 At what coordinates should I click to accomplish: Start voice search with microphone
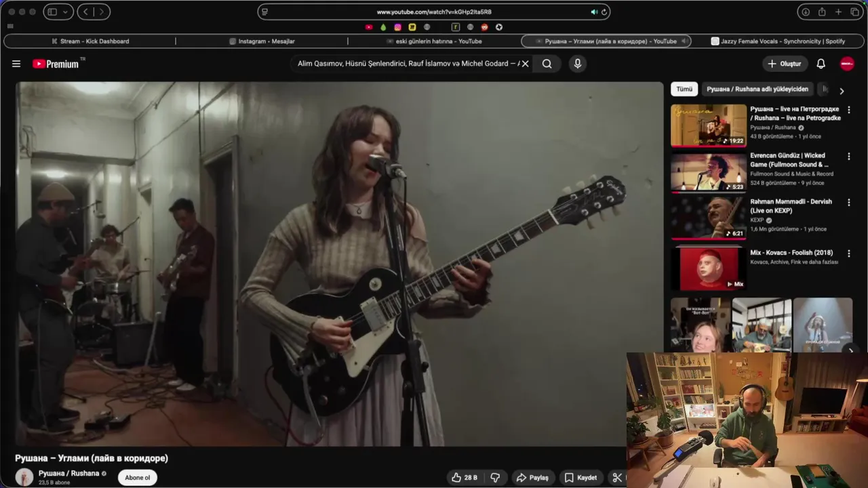coord(578,64)
